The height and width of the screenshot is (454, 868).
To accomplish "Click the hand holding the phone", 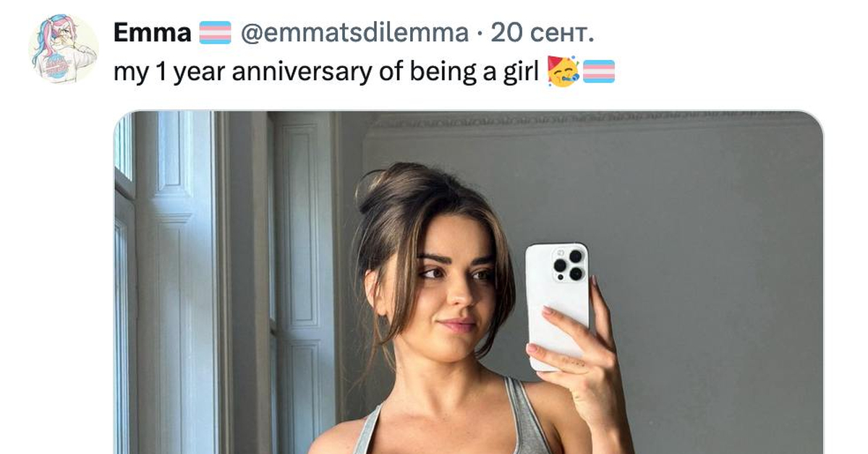I will [x=579, y=354].
